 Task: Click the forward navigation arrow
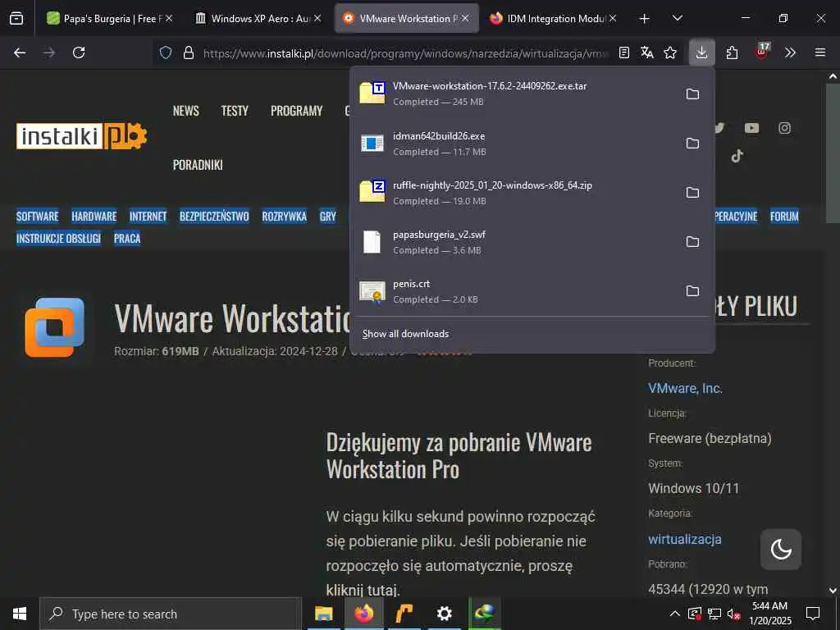(x=48, y=52)
